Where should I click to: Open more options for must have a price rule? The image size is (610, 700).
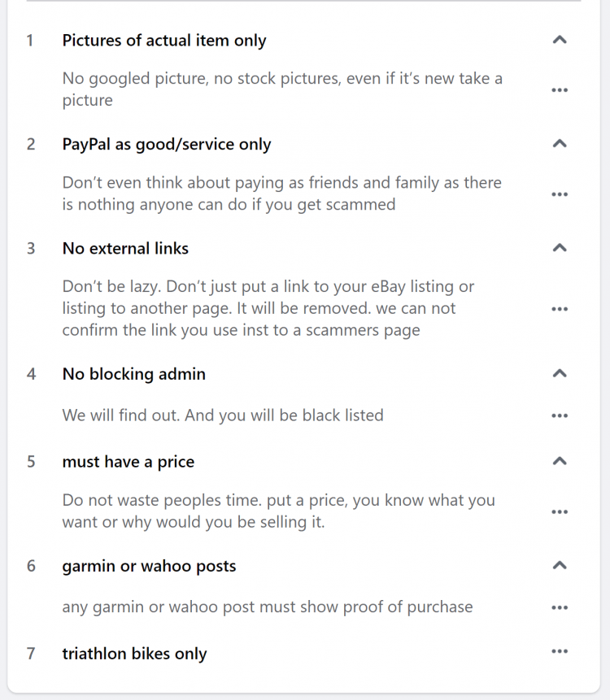559,511
